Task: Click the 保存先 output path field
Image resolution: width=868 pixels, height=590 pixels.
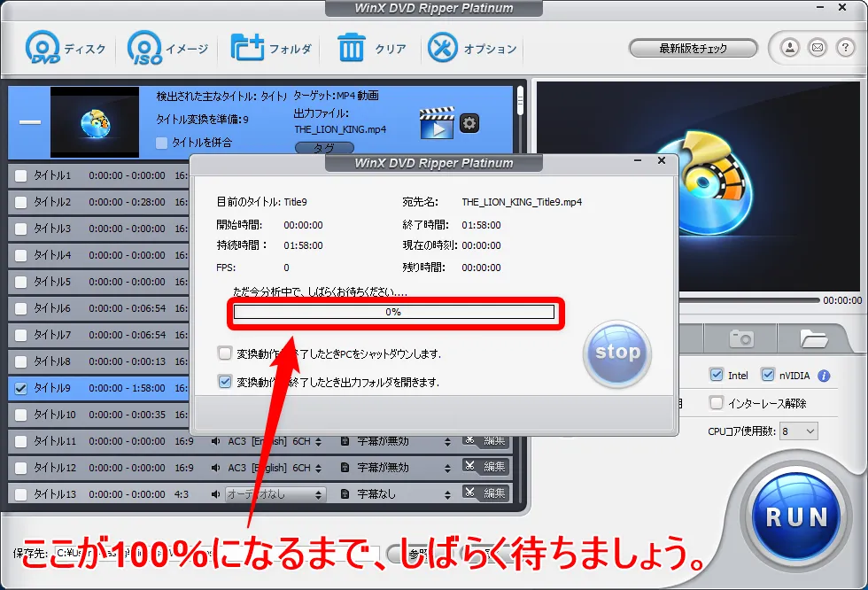Action: pyautogui.click(x=217, y=553)
